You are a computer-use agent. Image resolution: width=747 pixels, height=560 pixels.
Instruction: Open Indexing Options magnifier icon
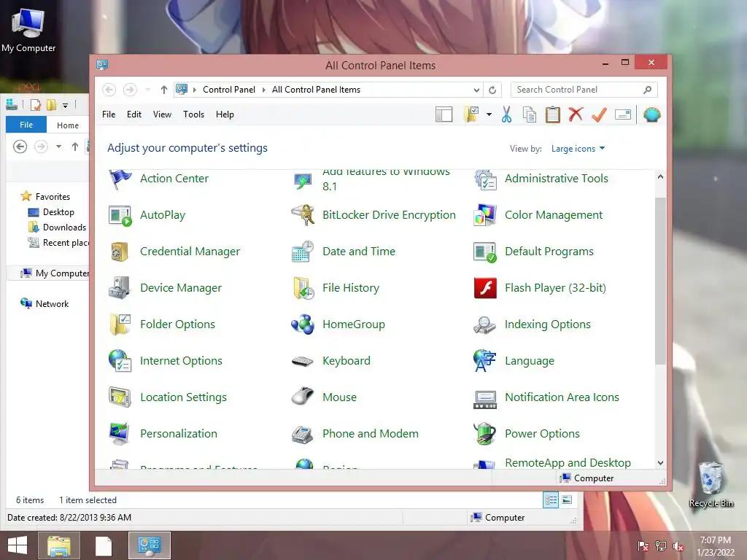pyautogui.click(x=485, y=324)
